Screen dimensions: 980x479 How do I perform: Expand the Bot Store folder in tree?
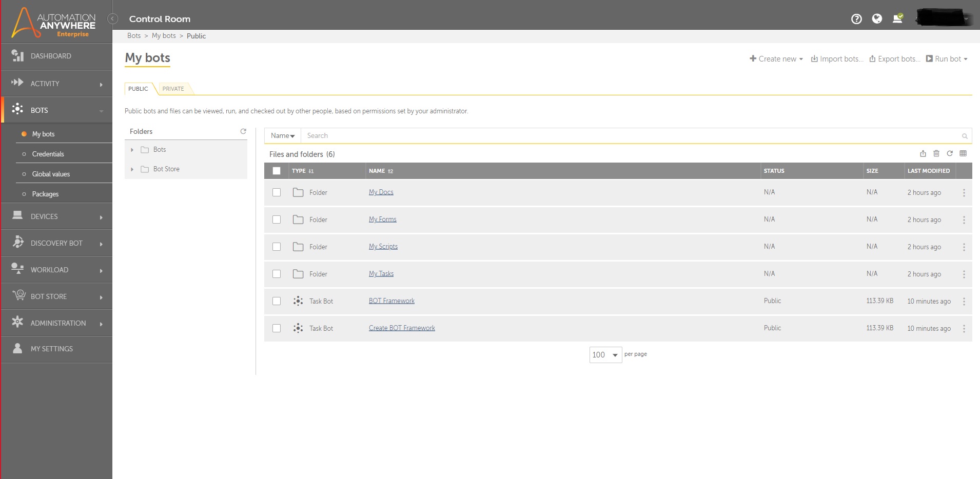[x=132, y=169]
